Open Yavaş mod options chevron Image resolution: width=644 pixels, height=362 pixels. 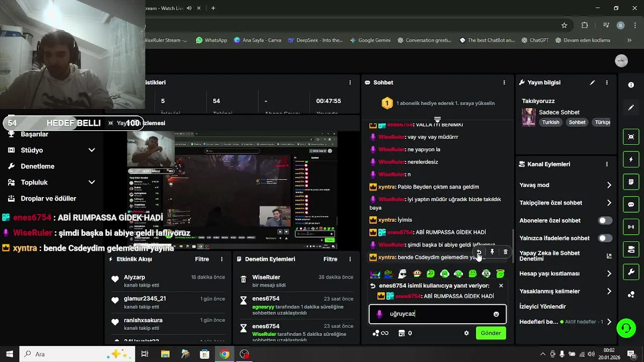tap(609, 185)
